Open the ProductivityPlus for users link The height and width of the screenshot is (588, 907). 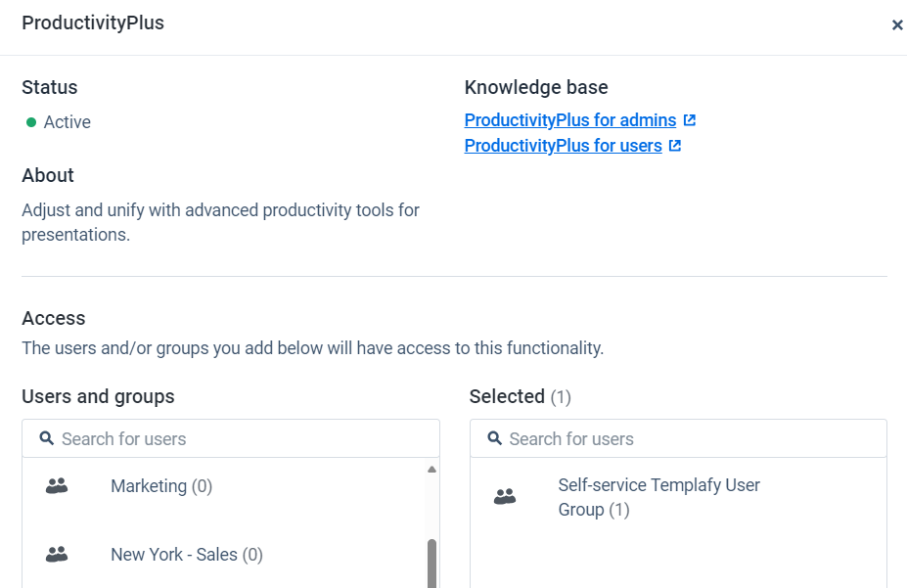[x=563, y=146]
